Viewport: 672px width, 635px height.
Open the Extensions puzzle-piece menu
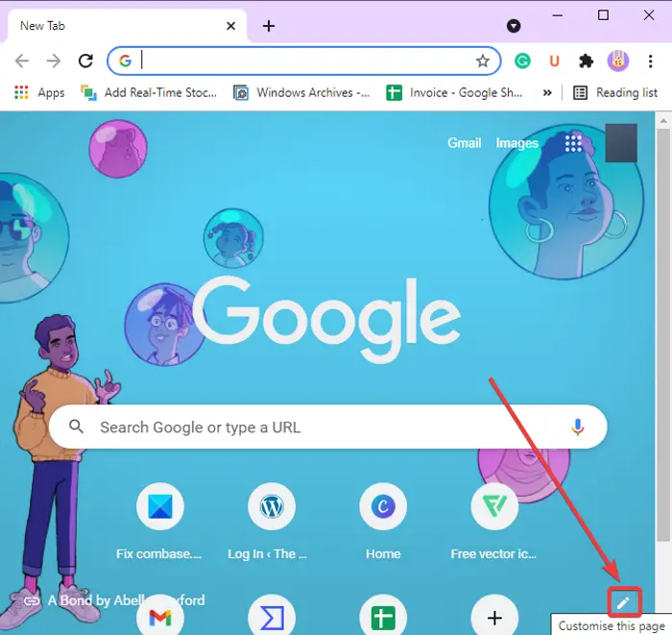[586, 61]
